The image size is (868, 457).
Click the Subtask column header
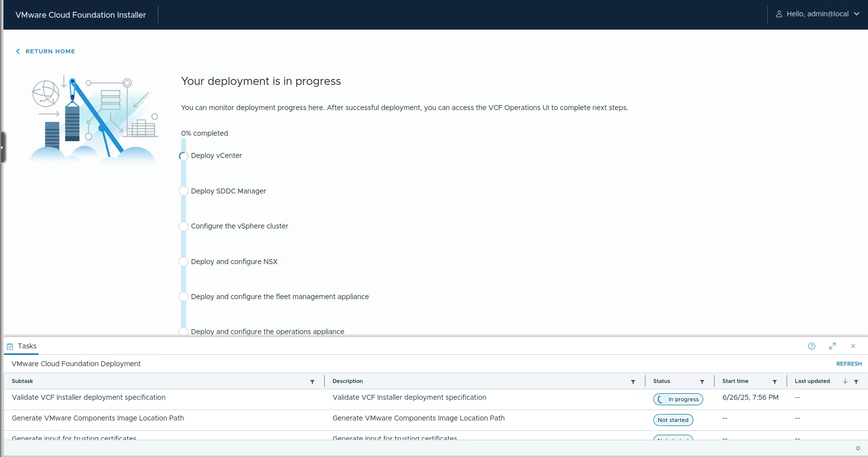[x=23, y=381]
